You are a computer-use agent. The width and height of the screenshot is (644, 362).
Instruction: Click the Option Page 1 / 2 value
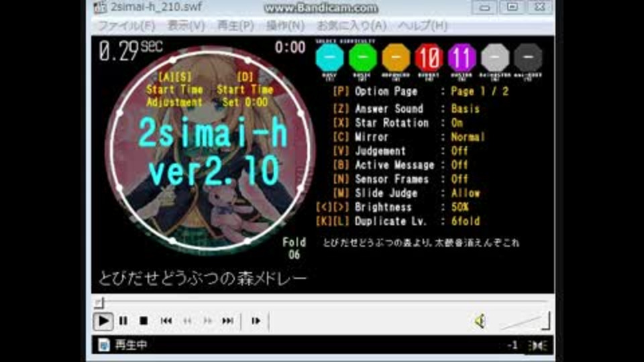point(480,92)
